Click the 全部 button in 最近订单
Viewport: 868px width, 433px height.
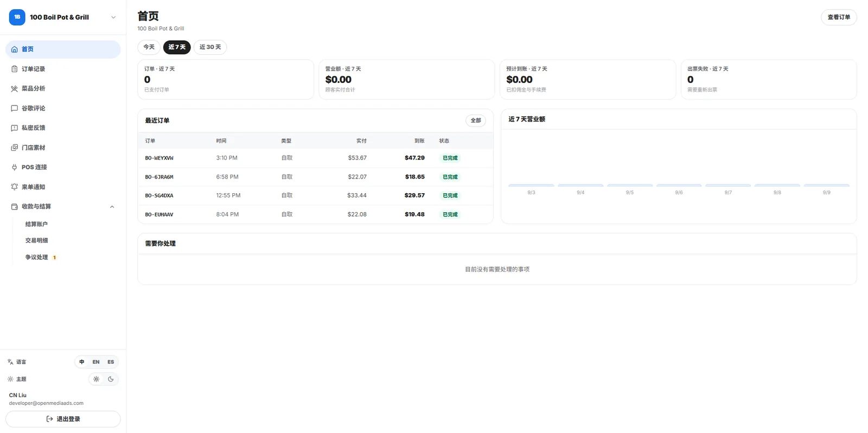pyautogui.click(x=476, y=120)
